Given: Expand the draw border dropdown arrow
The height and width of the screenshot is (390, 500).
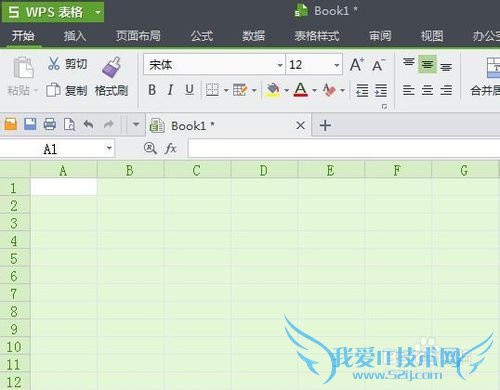Looking at the screenshot, I should tap(254, 90).
